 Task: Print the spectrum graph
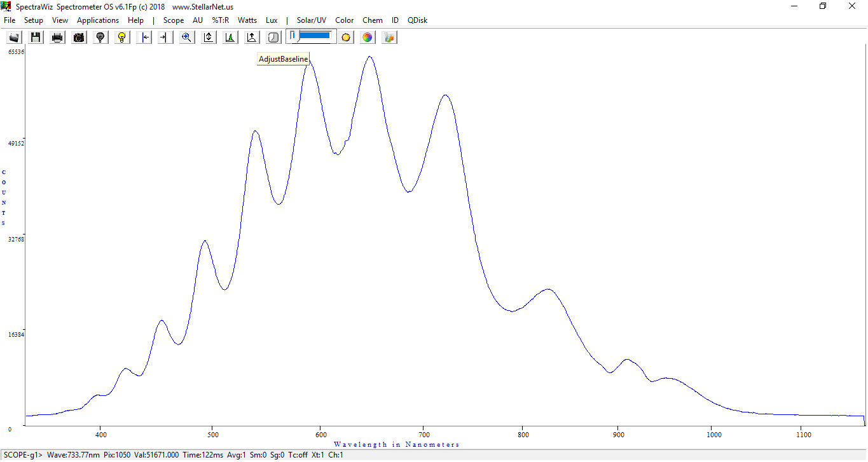pos(57,37)
